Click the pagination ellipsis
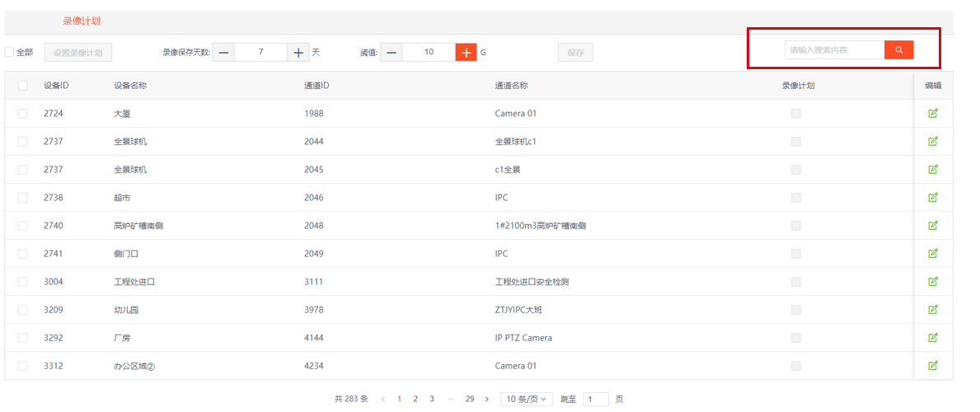980x412 pixels. [450, 399]
